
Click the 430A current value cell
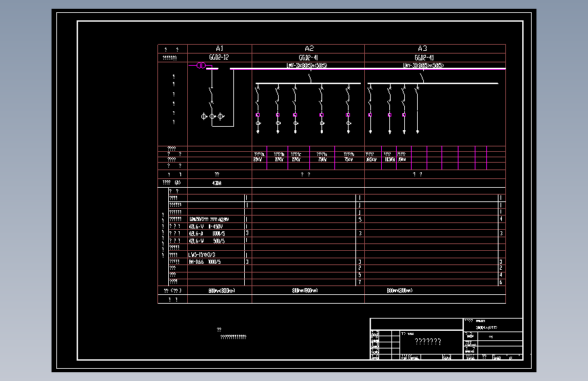point(217,183)
